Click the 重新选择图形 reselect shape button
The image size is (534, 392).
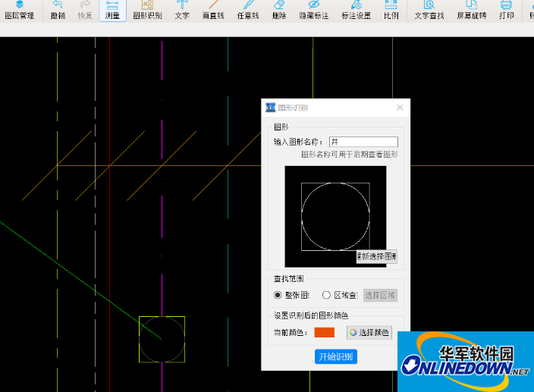click(x=376, y=256)
